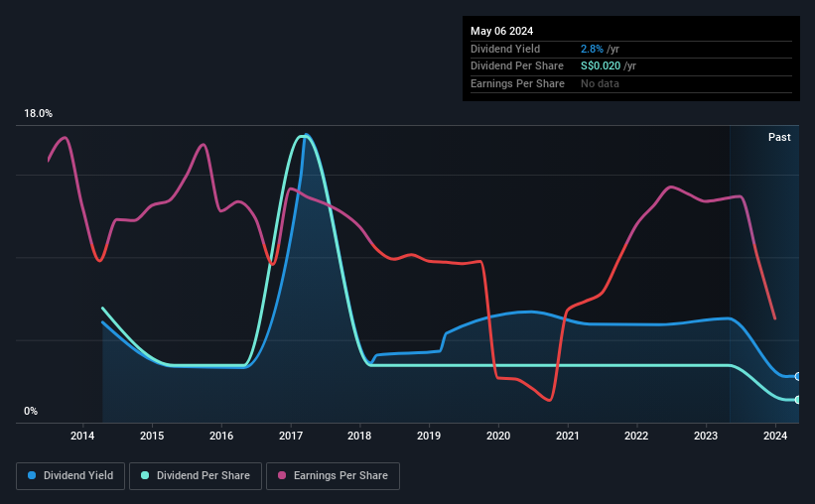Click the Earnings Per Share No data row
The width and height of the screenshot is (815, 504).
pos(631,83)
